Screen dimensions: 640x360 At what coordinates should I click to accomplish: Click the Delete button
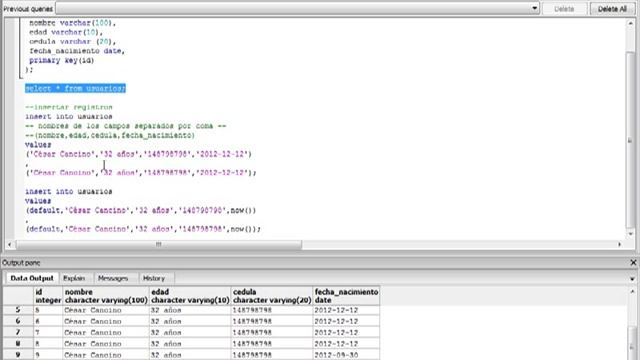564,9
